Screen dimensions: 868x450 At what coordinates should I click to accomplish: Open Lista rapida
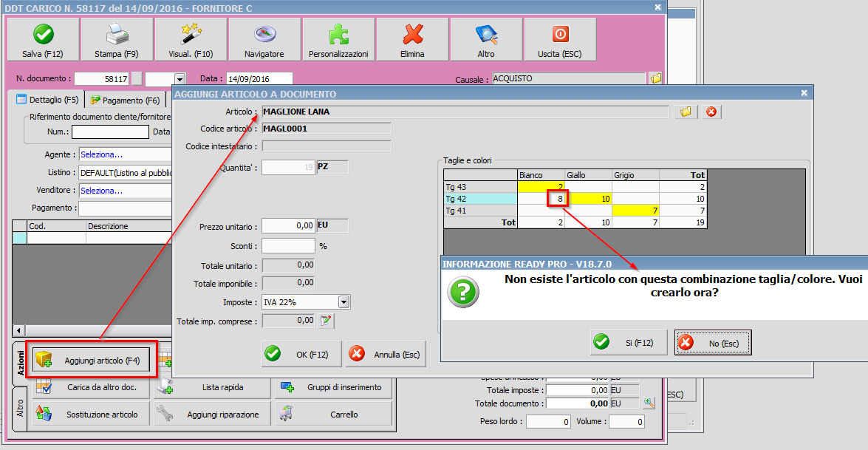(212, 387)
